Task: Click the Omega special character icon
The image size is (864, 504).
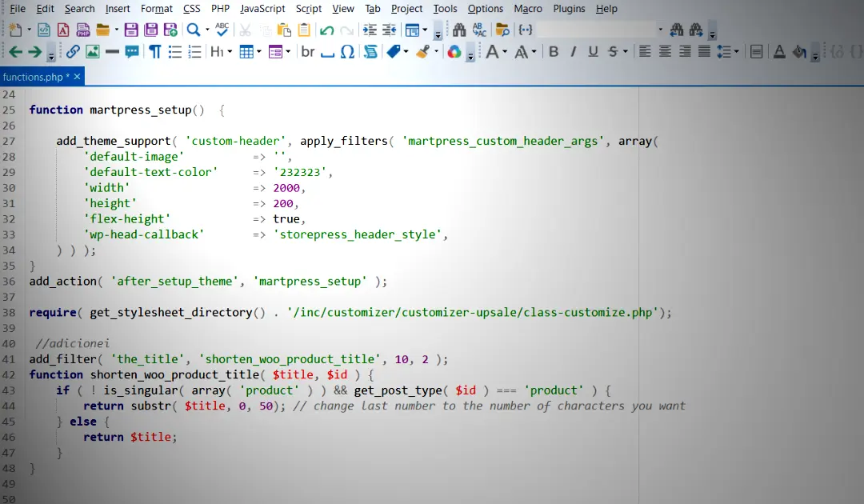Action: [x=347, y=52]
